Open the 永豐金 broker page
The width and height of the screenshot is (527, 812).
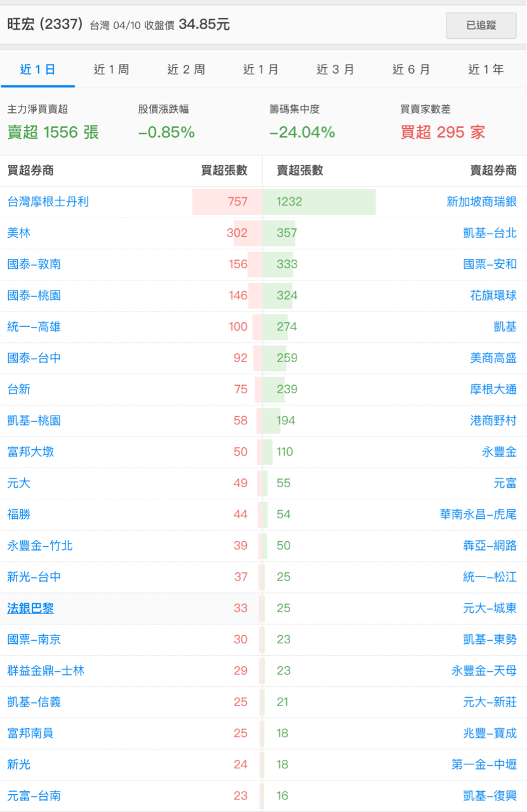[x=500, y=452]
